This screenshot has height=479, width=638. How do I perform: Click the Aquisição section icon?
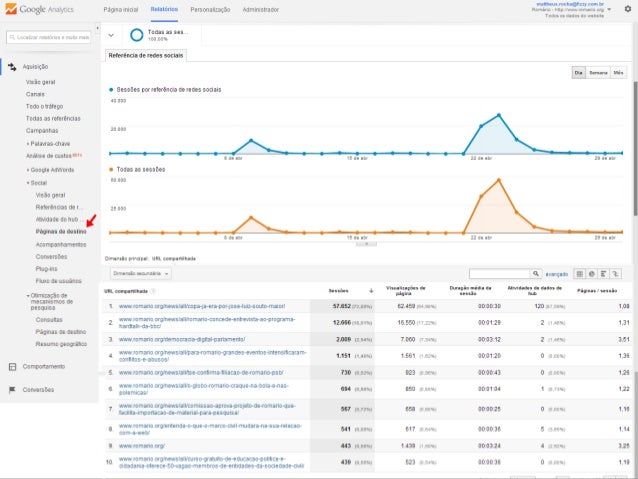click(x=12, y=67)
